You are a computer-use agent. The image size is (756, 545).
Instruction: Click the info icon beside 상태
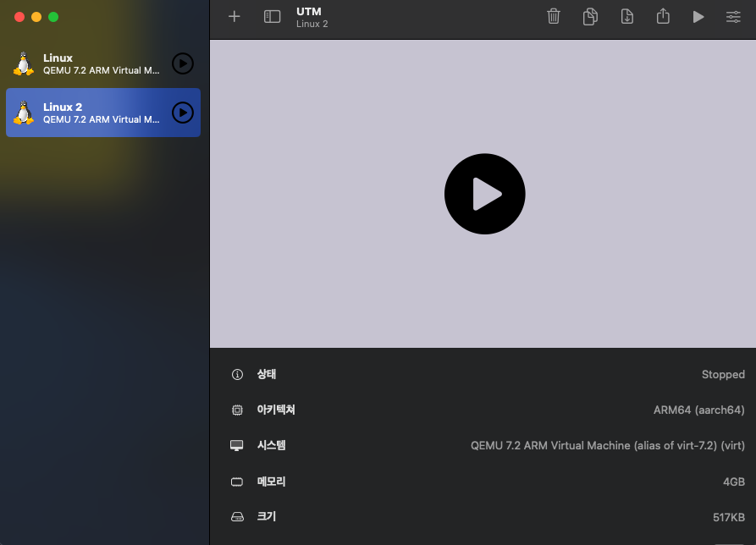(237, 374)
